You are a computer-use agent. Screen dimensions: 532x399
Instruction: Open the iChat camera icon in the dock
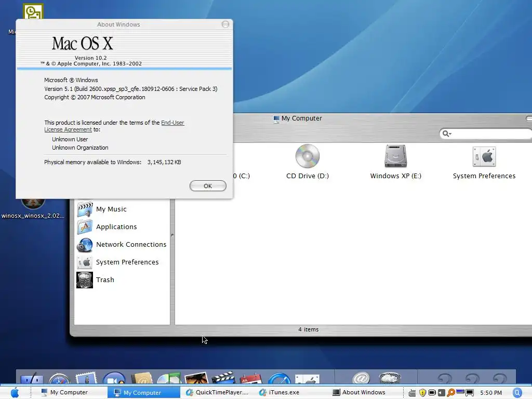[114, 378]
